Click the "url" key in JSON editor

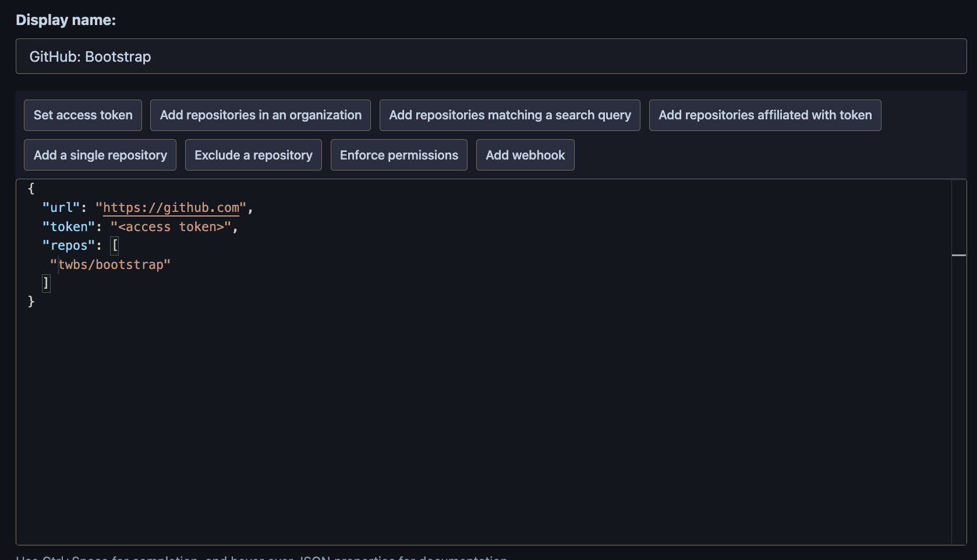[x=61, y=208]
